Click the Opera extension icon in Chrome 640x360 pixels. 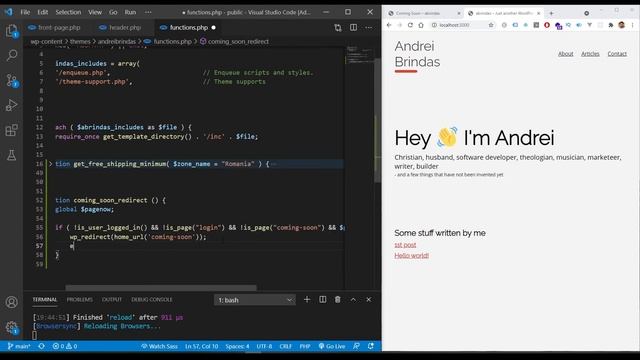pos(547,25)
